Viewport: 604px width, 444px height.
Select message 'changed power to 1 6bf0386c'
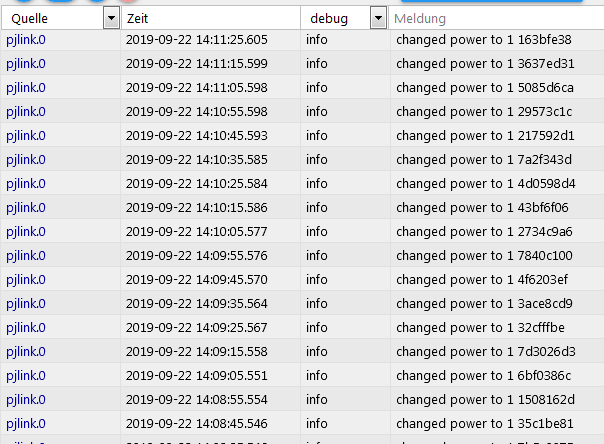point(484,375)
